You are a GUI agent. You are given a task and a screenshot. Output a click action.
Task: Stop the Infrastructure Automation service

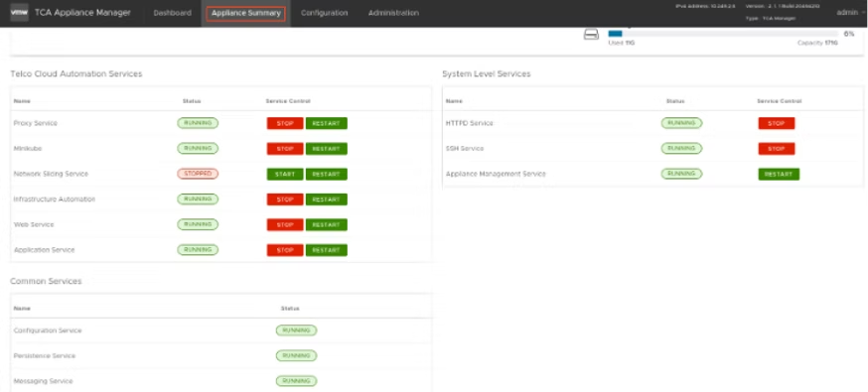(285, 199)
